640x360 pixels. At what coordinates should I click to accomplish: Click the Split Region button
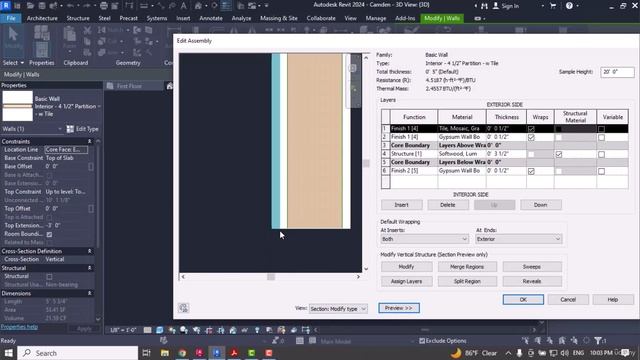coord(467,281)
